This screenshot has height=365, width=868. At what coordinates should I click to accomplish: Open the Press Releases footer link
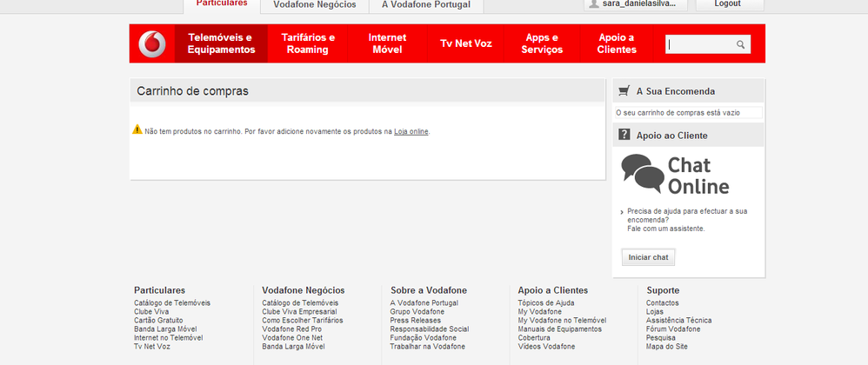click(x=416, y=320)
